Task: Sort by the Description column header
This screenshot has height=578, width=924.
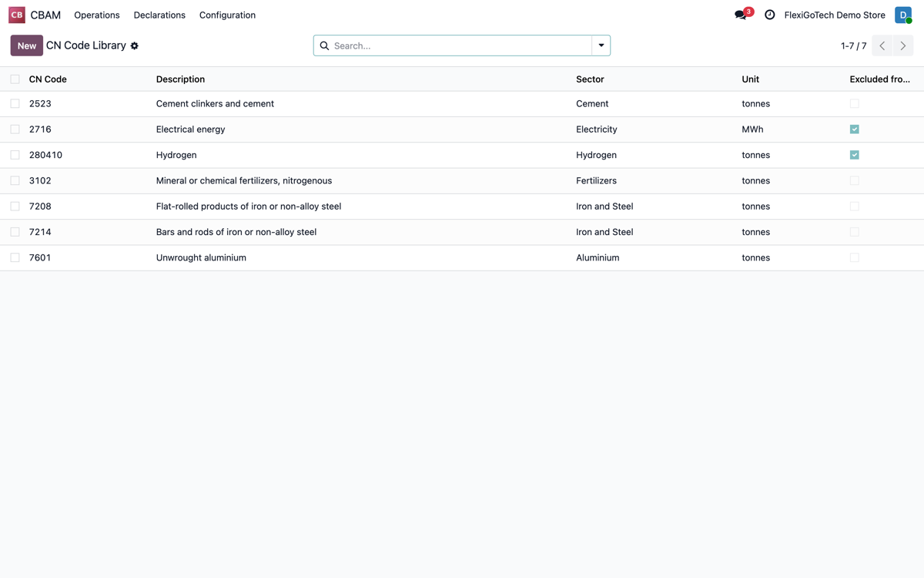Action: 180,79
